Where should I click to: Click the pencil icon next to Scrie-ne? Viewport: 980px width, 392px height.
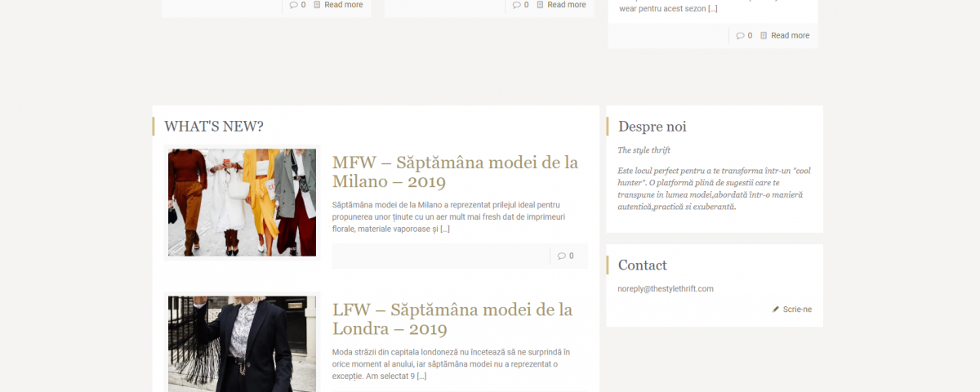click(x=776, y=310)
